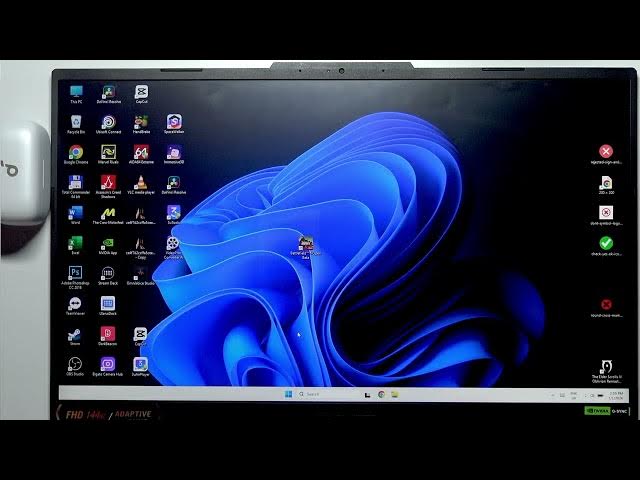Open File Explorer from the taskbar
The image size is (640, 480).
pos(395,394)
